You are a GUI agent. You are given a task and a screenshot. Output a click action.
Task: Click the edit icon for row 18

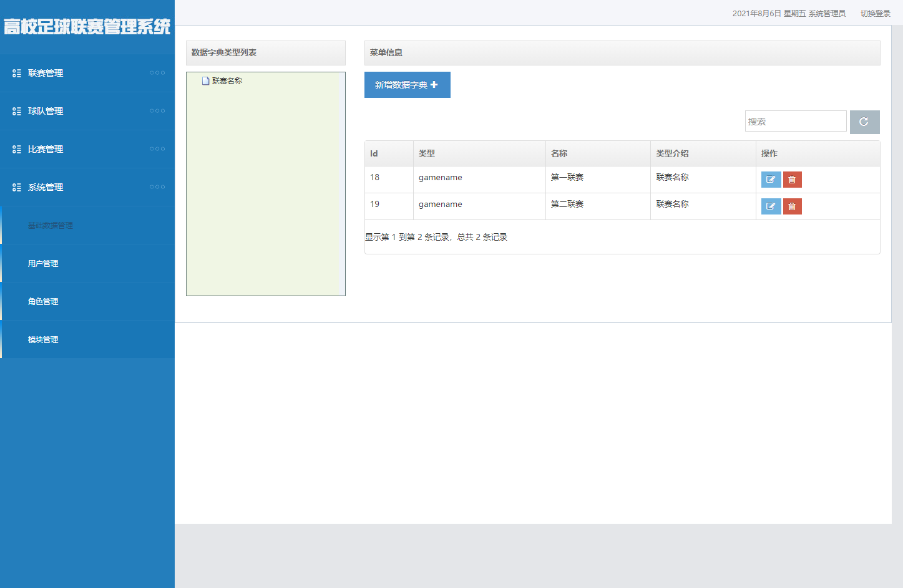coord(771,180)
